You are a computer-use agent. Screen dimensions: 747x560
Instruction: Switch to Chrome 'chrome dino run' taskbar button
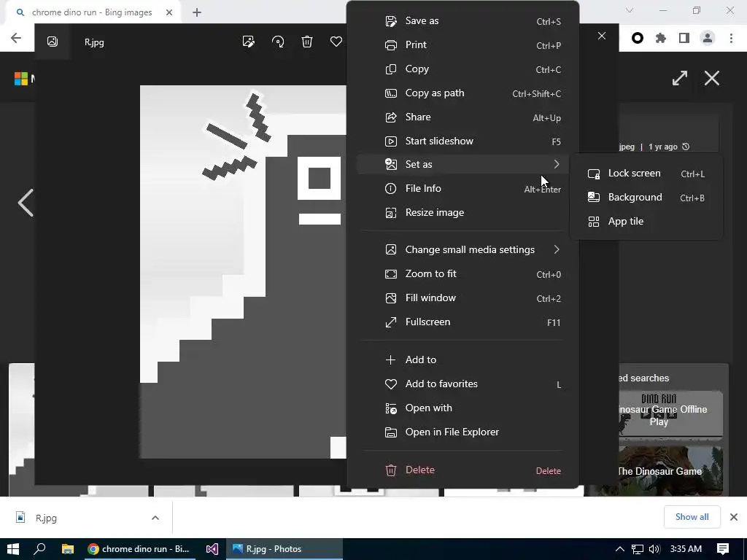(x=138, y=549)
